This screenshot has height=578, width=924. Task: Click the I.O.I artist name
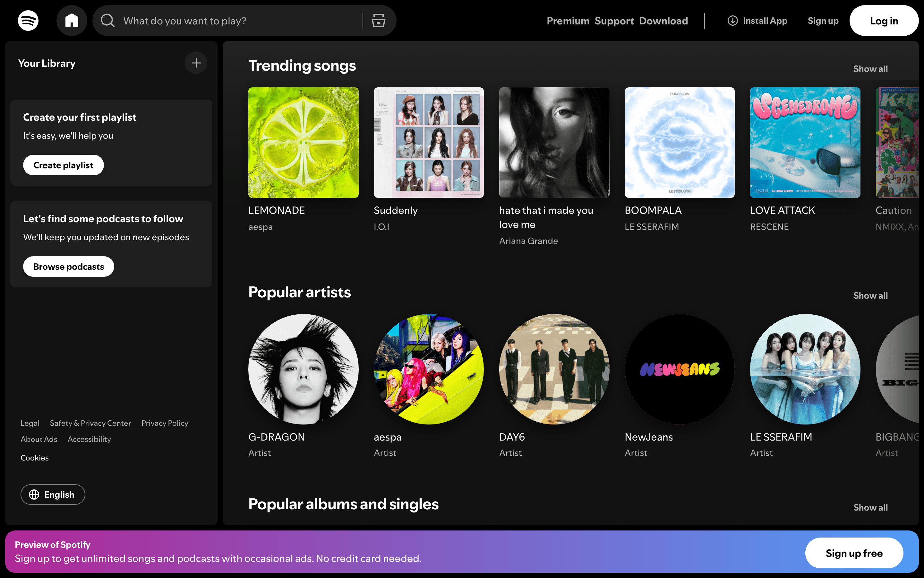click(381, 227)
